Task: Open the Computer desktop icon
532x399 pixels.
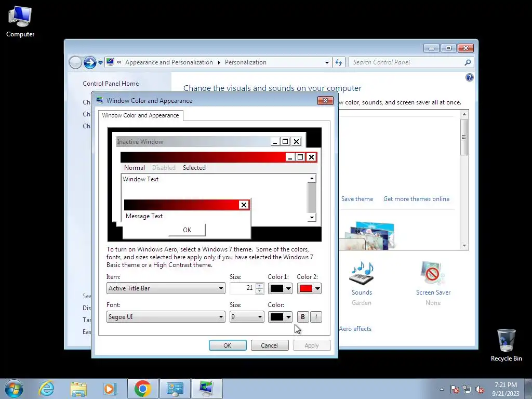Action: 20,21
